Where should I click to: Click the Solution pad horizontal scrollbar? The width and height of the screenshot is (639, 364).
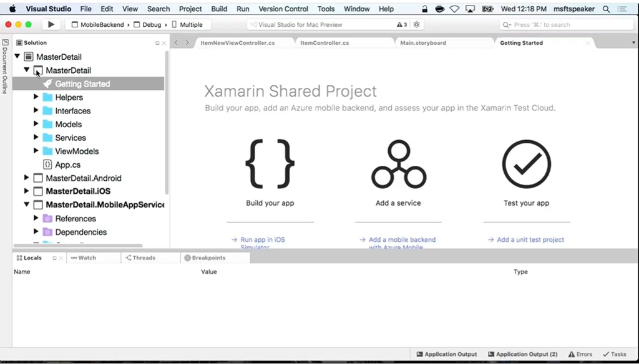point(78,246)
